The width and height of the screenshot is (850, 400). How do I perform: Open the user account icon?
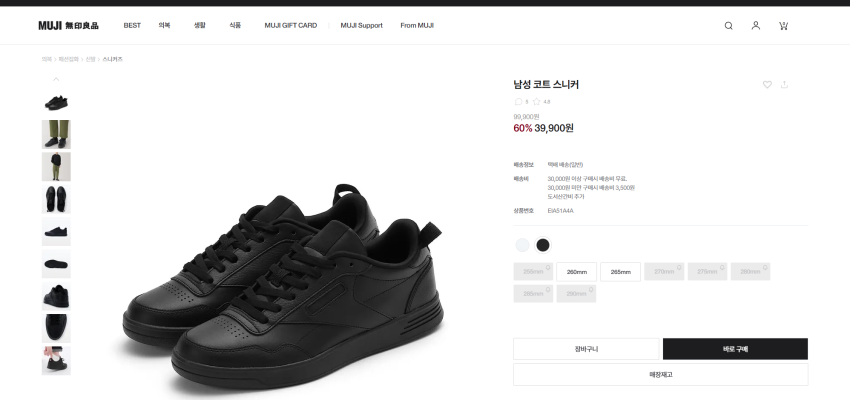click(x=756, y=25)
